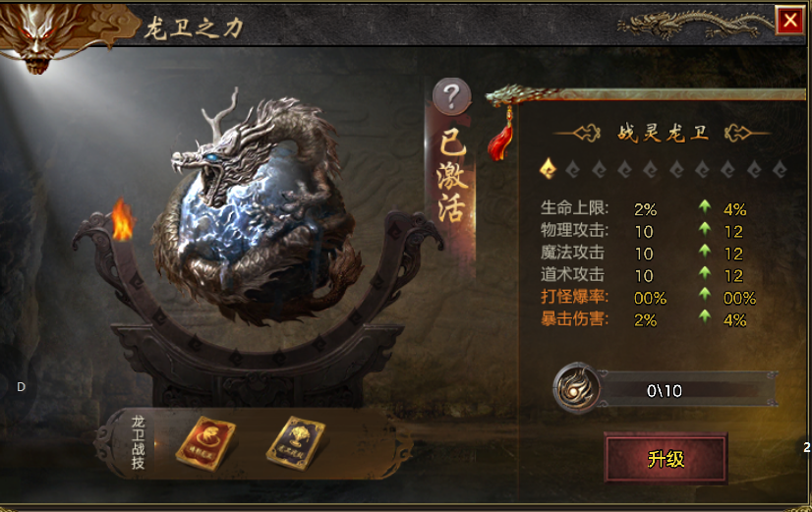The image size is (812, 512).
Task: Click the 已激活 status banner
Action: [451, 176]
